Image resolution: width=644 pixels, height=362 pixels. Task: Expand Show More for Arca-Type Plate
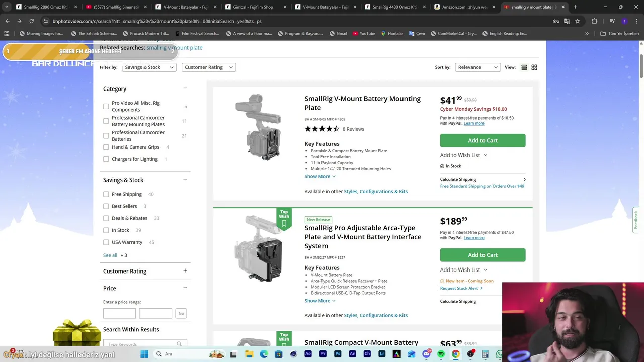320,301
